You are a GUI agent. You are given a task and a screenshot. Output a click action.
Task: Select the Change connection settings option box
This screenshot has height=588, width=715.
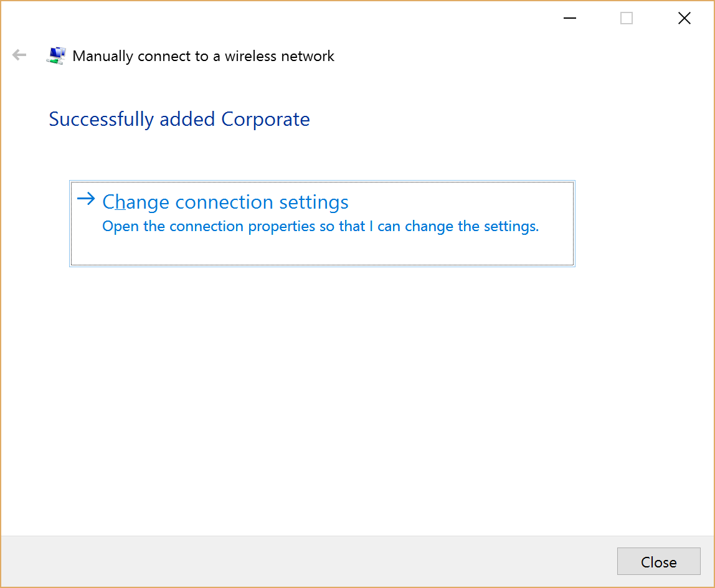point(321,223)
